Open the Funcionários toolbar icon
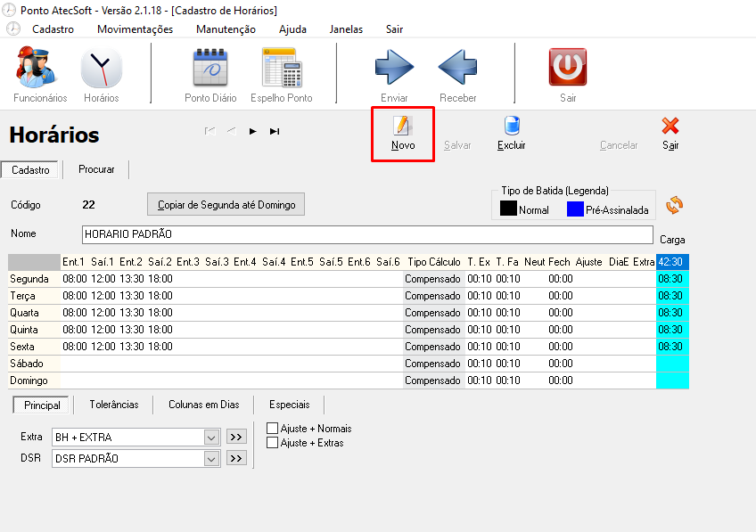Viewport: 756px width, 532px height. click(37, 68)
